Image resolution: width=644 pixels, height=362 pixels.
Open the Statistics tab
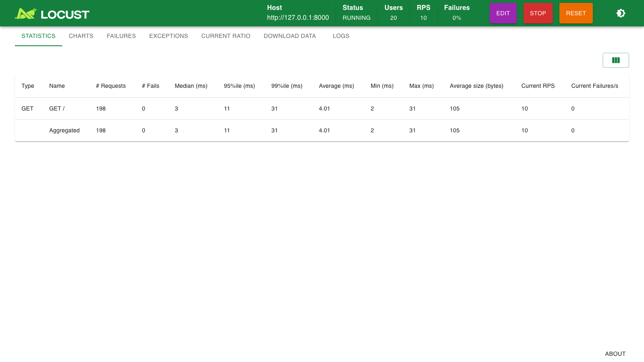tap(38, 36)
